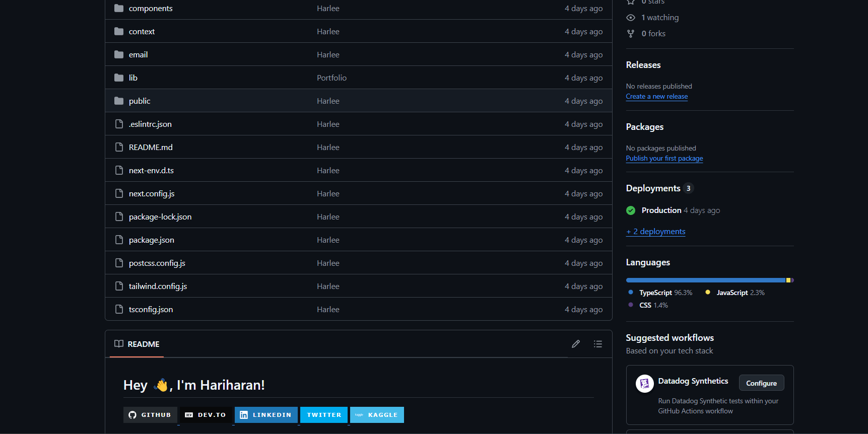Open the Deployments section heading
The width and height of the screenshot is (868, 434).
click(653, 188)
